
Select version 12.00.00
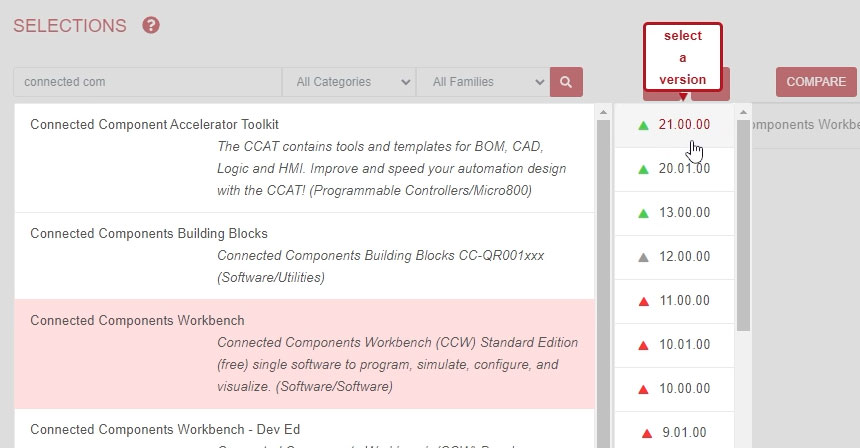click(x=674, y=257)
